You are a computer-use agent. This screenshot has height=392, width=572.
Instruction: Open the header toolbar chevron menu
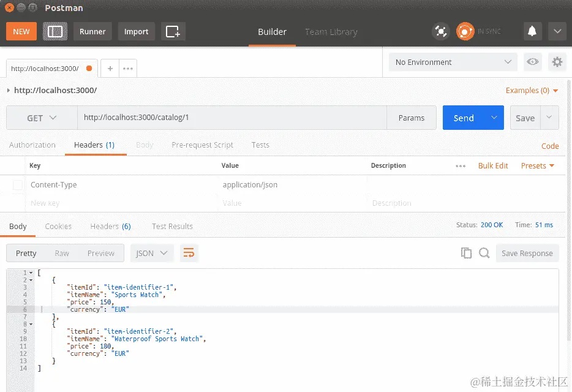557,31
